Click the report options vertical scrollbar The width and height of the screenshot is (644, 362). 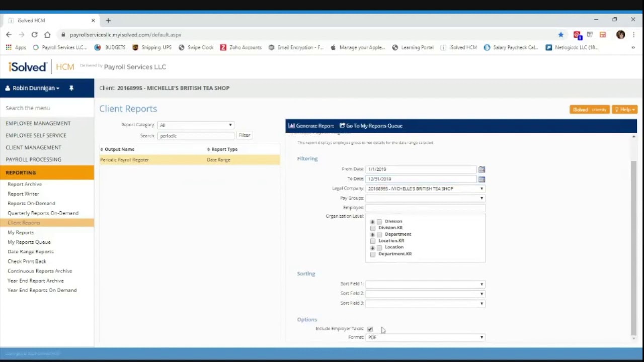[x=633, y=248]
